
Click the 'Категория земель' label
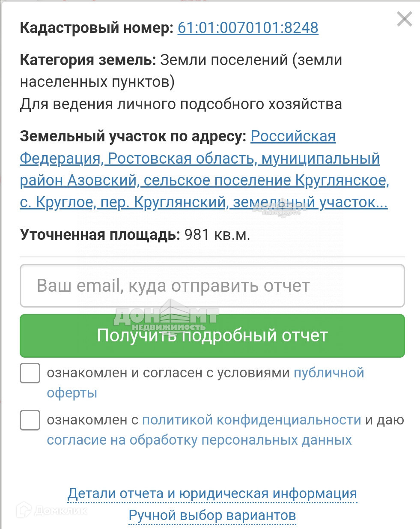point(88,60)
